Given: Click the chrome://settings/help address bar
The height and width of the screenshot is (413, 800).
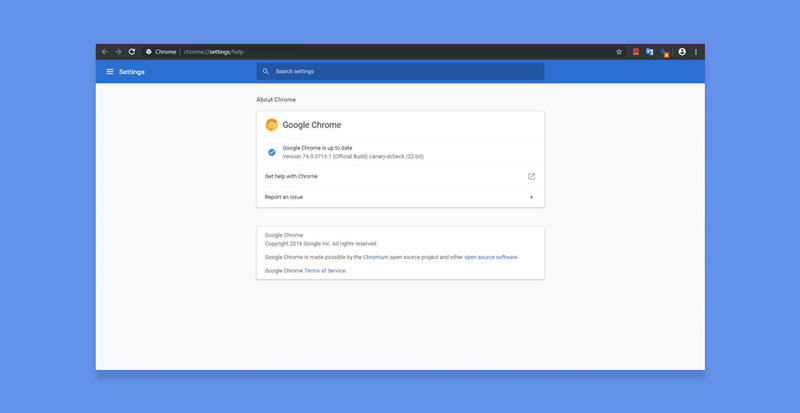Looking at the screenshot, I should tap(378, 52).
